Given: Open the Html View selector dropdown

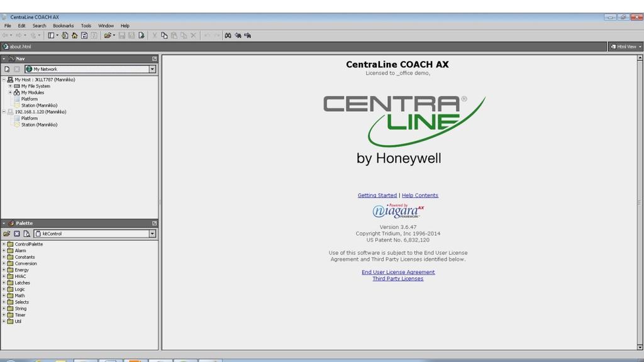Looking at the screenshot, I should pos(640,47).
